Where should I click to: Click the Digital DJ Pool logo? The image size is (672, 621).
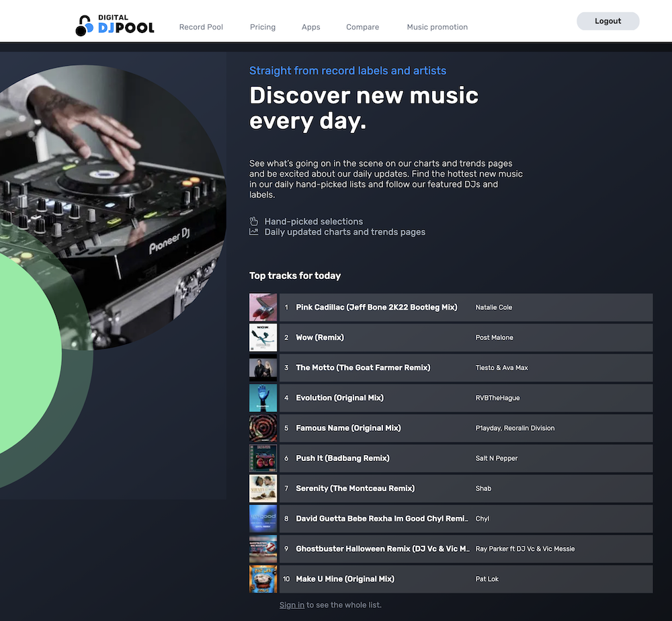(x=115, y=26)
